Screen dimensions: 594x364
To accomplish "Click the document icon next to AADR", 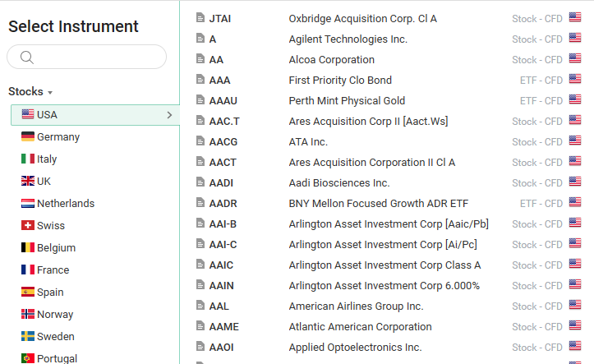I will pos(200,203).
